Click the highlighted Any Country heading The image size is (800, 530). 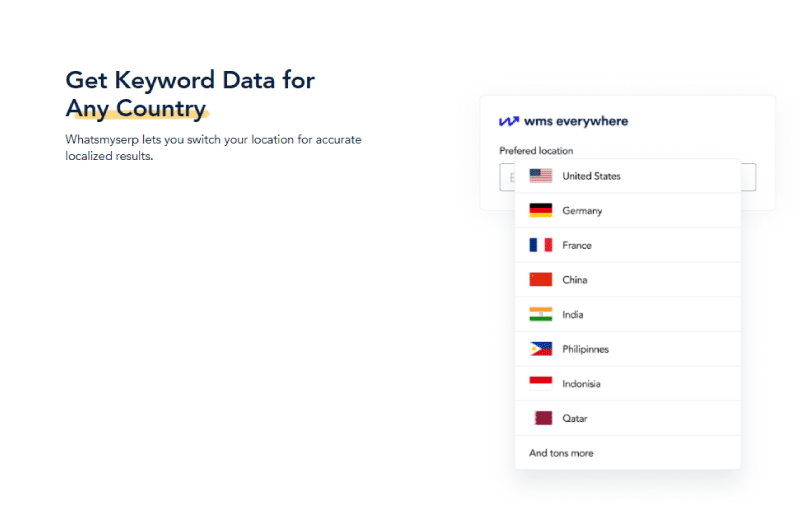point(136,109)
